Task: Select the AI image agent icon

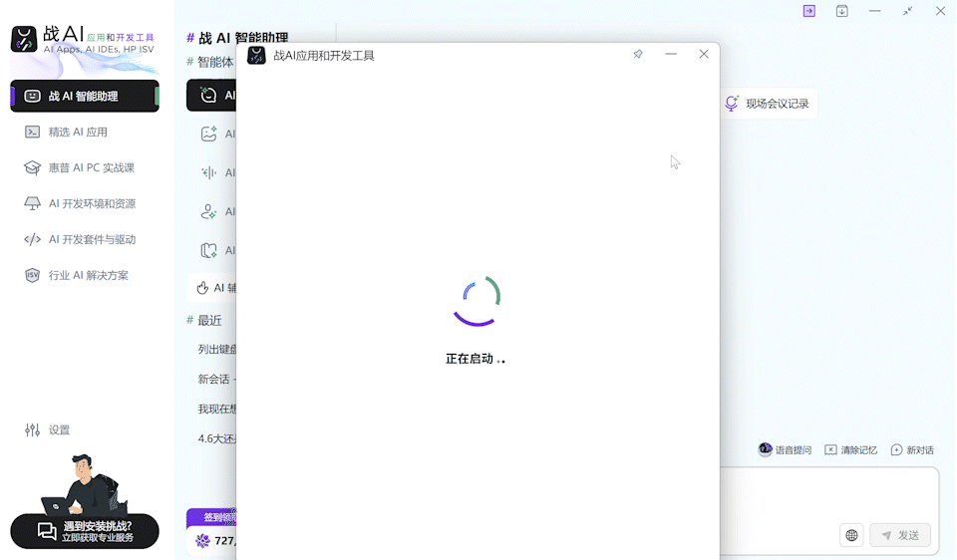Action: click(x=208, y=134)
